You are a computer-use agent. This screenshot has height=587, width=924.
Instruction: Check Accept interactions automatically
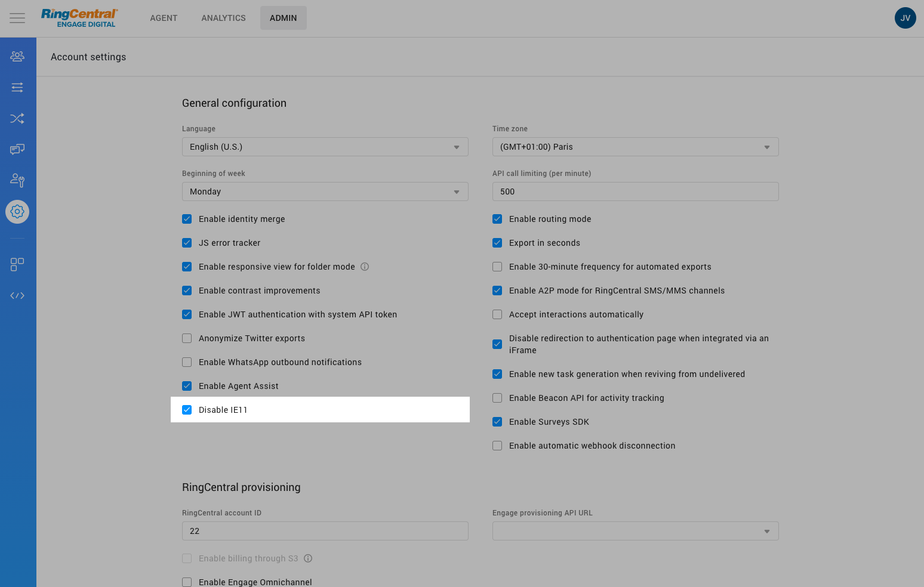tap(497, 314)
